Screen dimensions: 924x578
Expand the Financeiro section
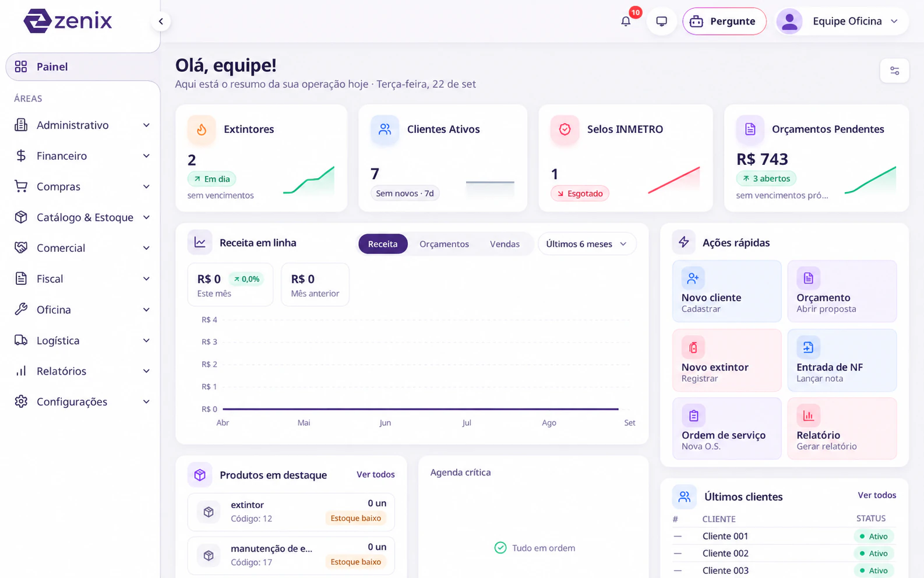(x=82, y=156)
